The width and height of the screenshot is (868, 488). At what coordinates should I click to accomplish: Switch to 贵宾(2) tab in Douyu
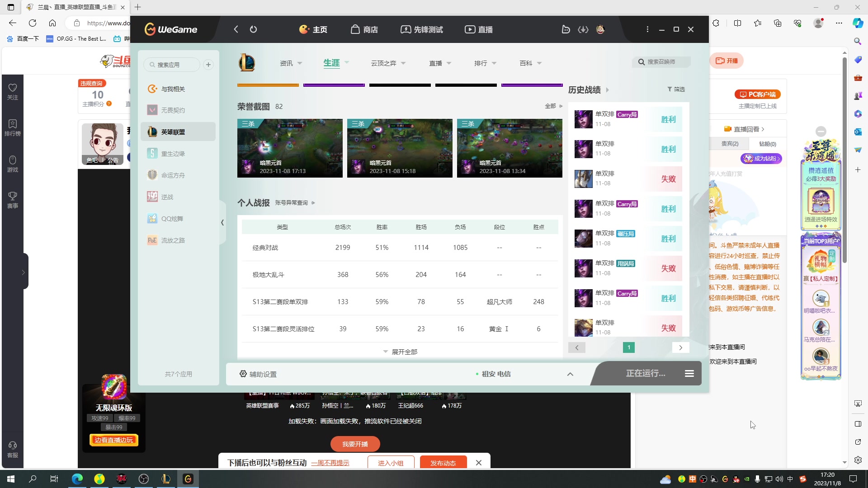coord(730,144)
